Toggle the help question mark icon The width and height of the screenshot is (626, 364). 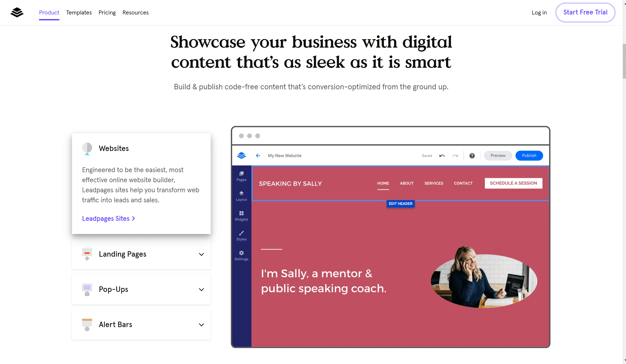tap(472, 155)
